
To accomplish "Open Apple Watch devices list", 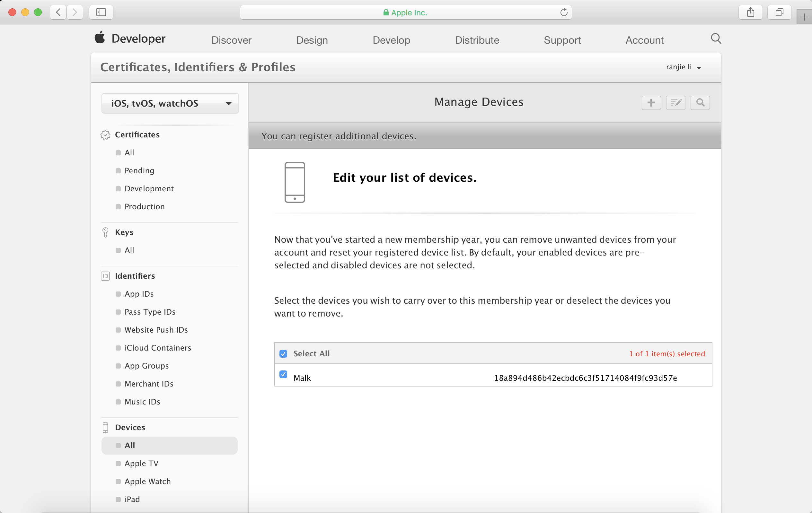I will [x=147, y=481].
